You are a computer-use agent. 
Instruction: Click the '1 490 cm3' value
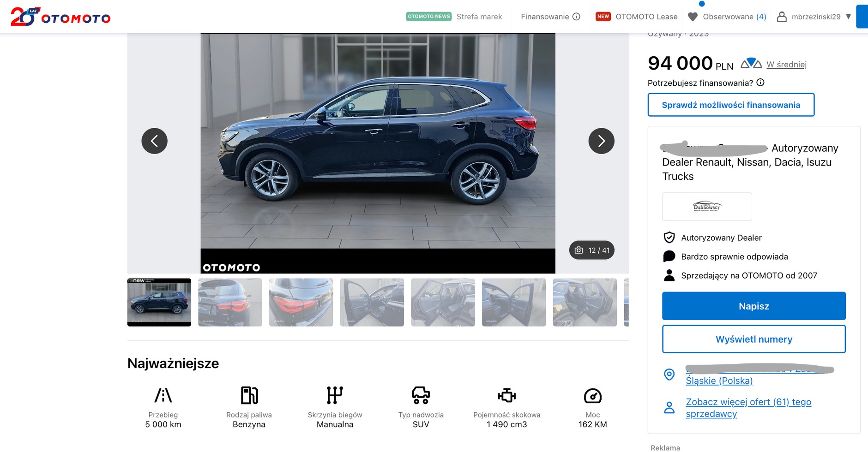pyautogui.click(x=506, y=424)
